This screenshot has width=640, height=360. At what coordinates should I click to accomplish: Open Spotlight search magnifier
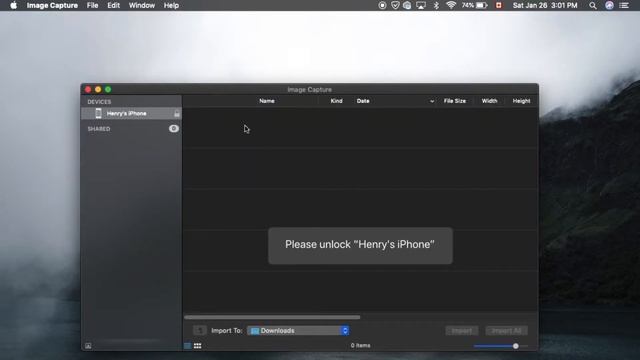[x=593, y=5]
